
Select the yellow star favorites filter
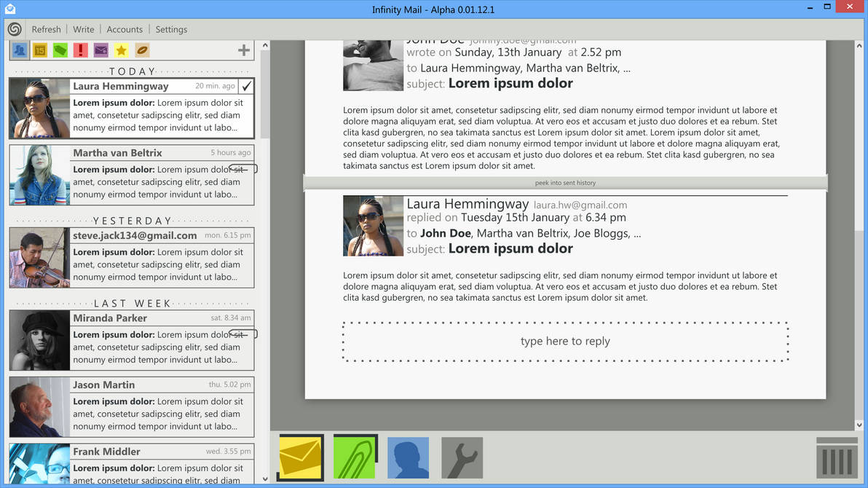pyautogui.click(x=121, y=50)
